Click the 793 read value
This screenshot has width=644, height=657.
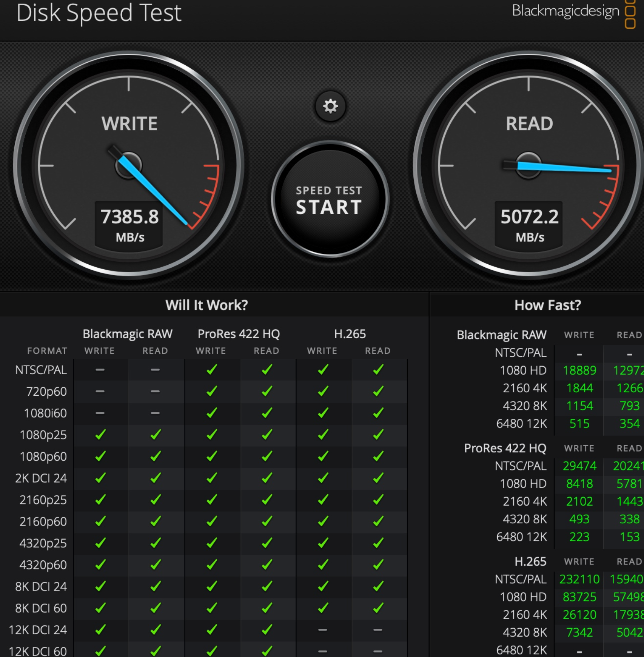630,406
